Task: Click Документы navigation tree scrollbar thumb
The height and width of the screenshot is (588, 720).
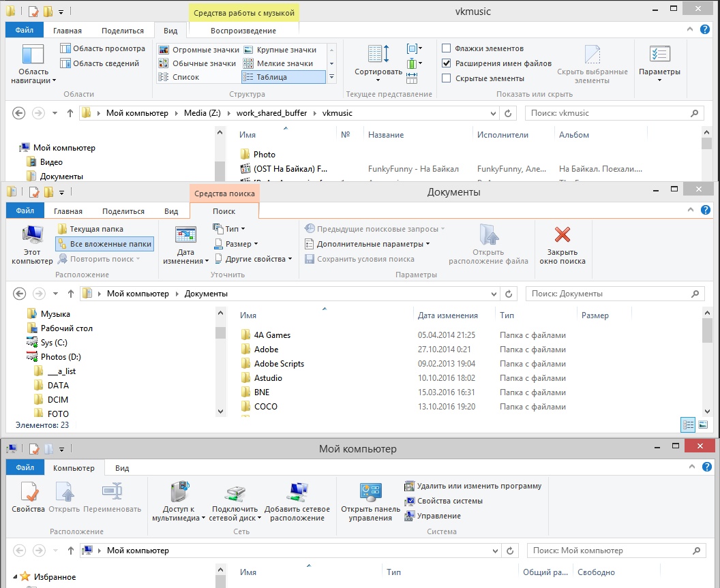Action: click(220, 332)
